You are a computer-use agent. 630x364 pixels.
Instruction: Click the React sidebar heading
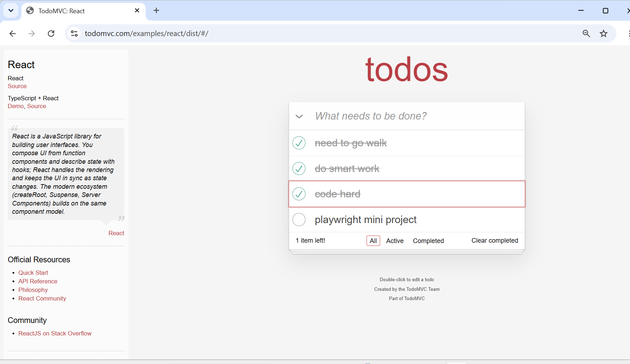[x=21, y=65]
